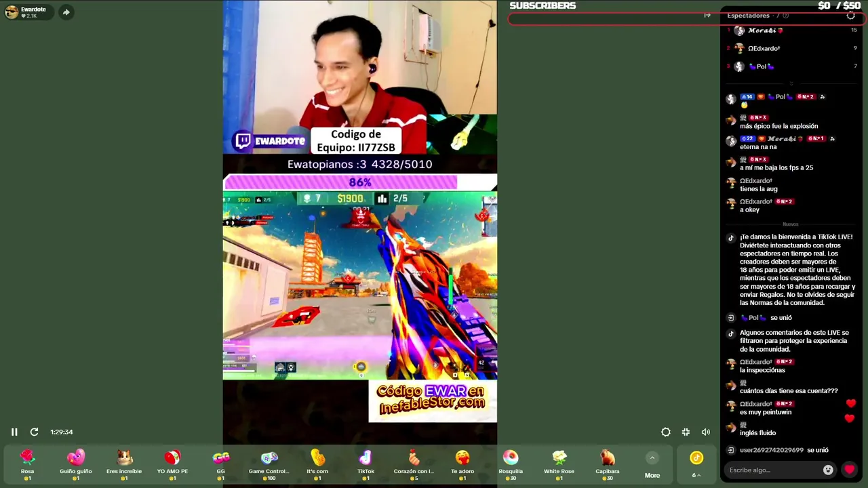Expand the top viewers list chevron
This screenshot has height=488, width=868.
click(791, 83)
